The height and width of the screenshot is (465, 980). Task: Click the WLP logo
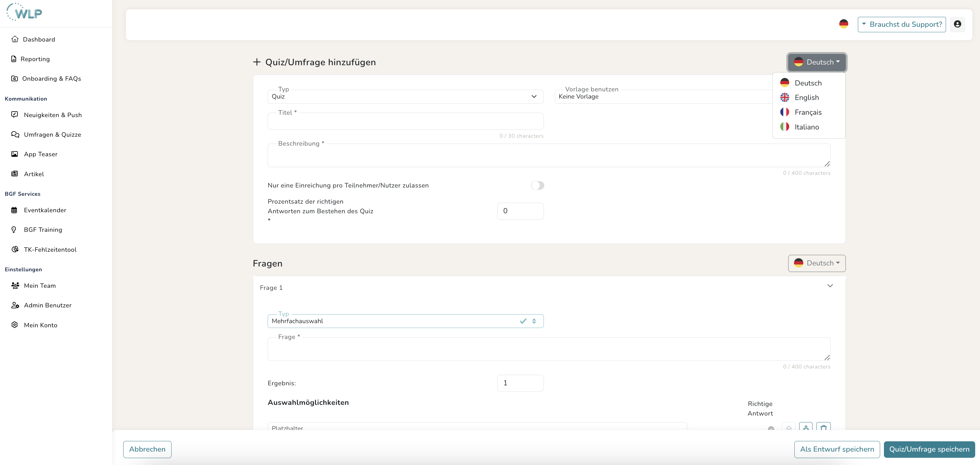coord(24,13)
